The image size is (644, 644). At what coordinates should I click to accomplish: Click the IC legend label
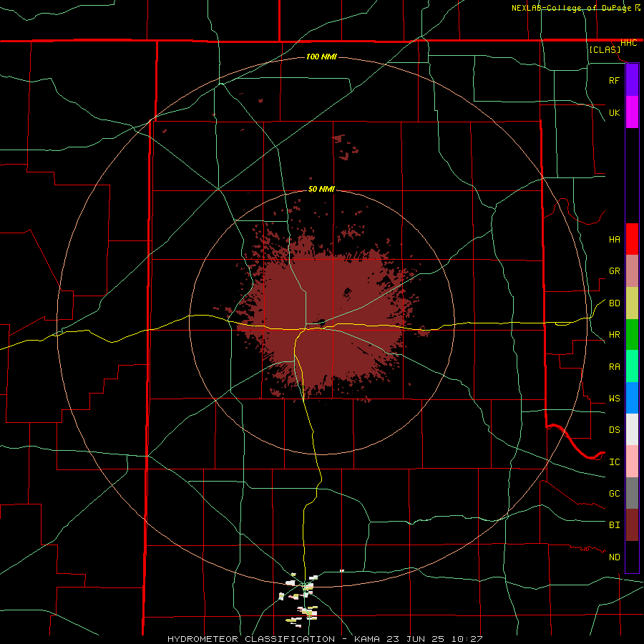(x=614, y=462)
